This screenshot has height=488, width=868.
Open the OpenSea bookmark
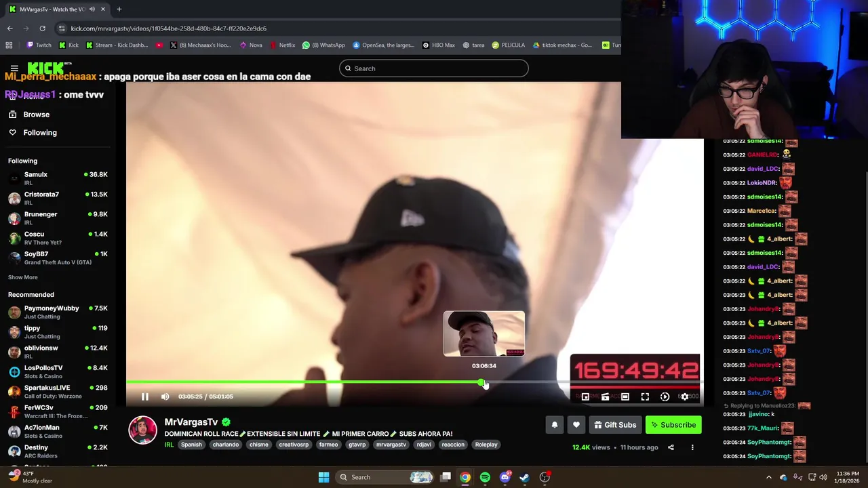click(382, 45)
